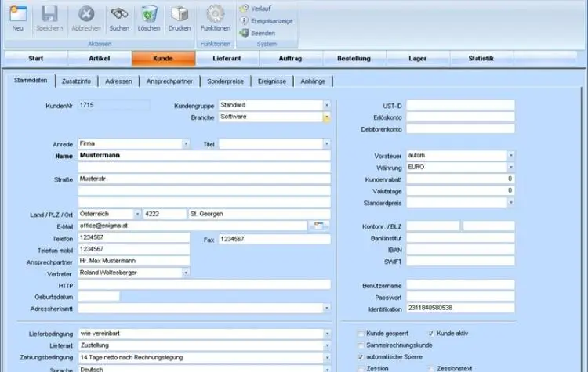588x372 pixels.
Task: Open the Statistik module button
Action: [x=481, y=59]
